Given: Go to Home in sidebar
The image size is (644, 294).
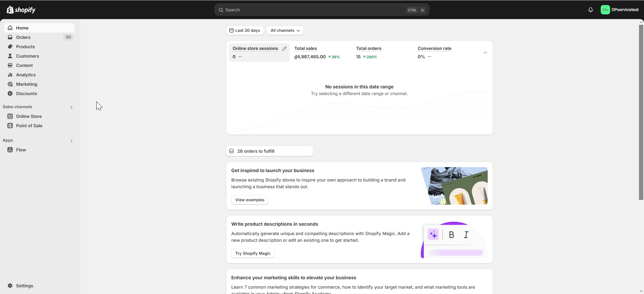Looking at the screenshot, I should [39, 28].
